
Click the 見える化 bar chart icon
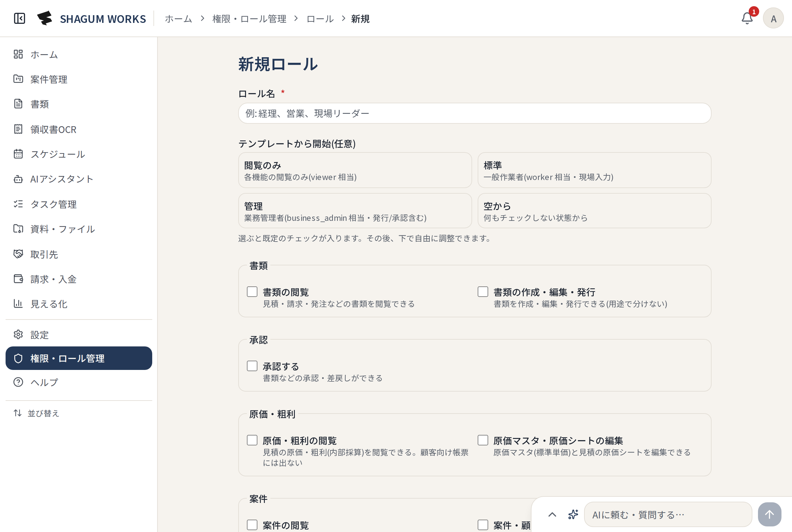tap(18, 304)
